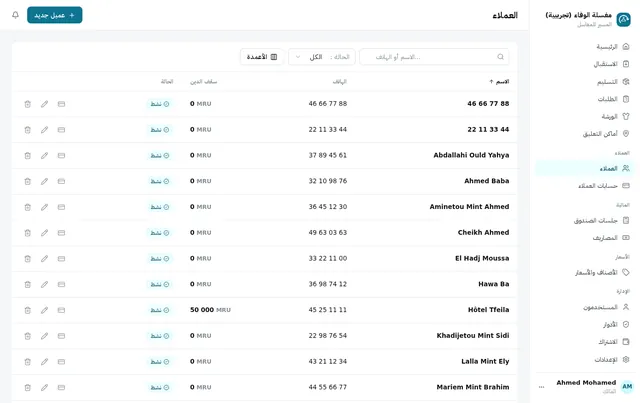This screenshot has width=640, height=403.
Task: Open the الحالة: الكل status filter dropdown
Action: click(x=322, y=57)
